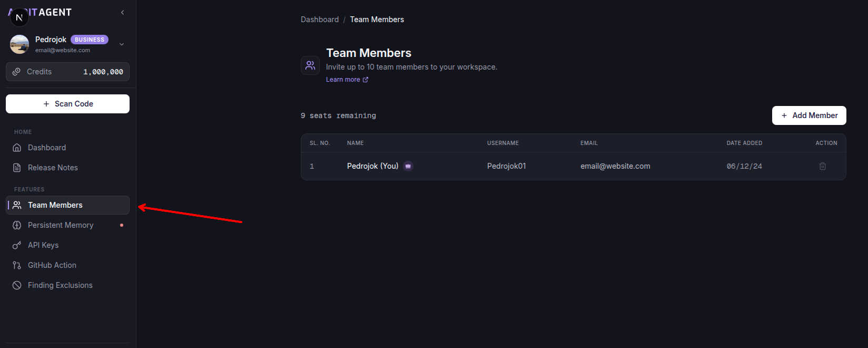868x348 pixels.
Task: Click the email@website.com table cell
Action: coord(615,166)
